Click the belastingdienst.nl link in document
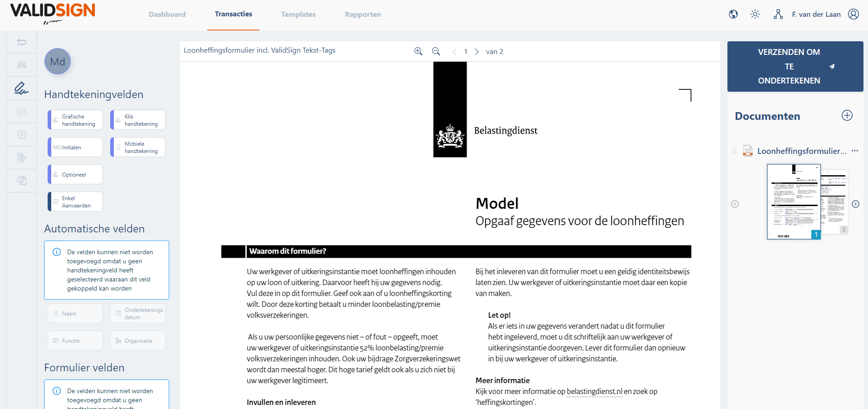 (595, 391)
